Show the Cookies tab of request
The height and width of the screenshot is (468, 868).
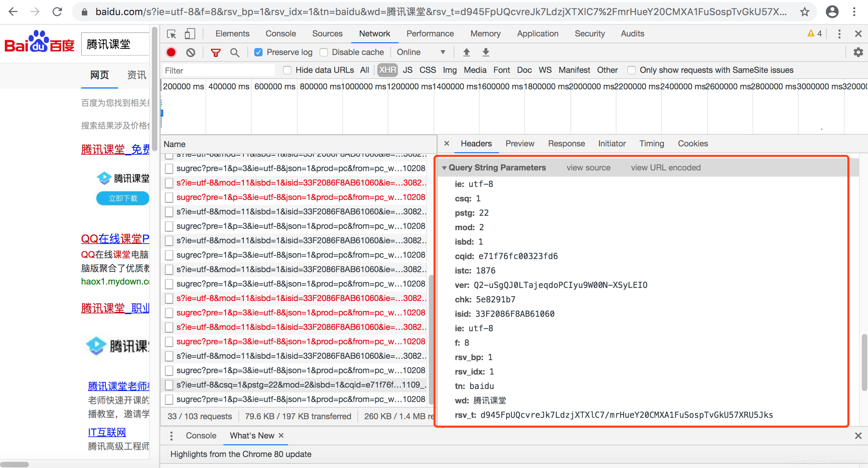[x=693, y=144]
